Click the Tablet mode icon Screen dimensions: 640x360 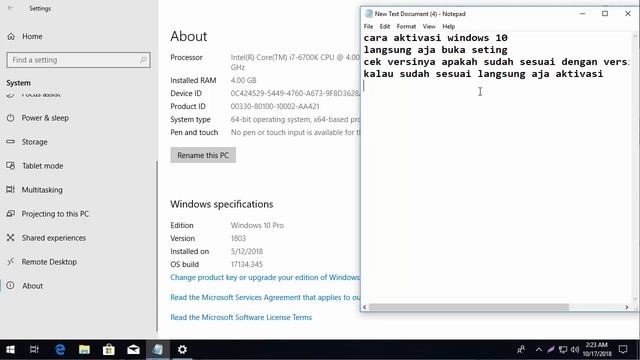11,166
